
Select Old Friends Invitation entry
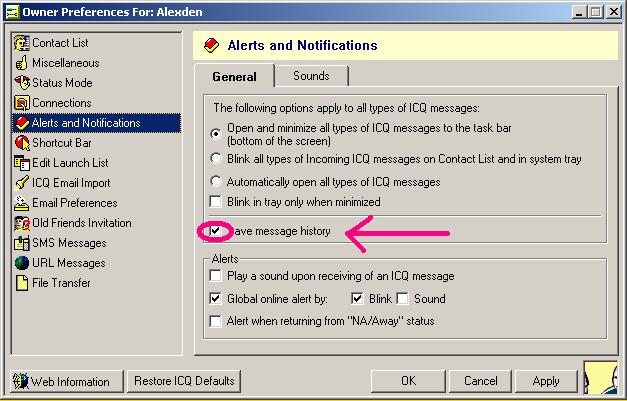coord(82,223)
